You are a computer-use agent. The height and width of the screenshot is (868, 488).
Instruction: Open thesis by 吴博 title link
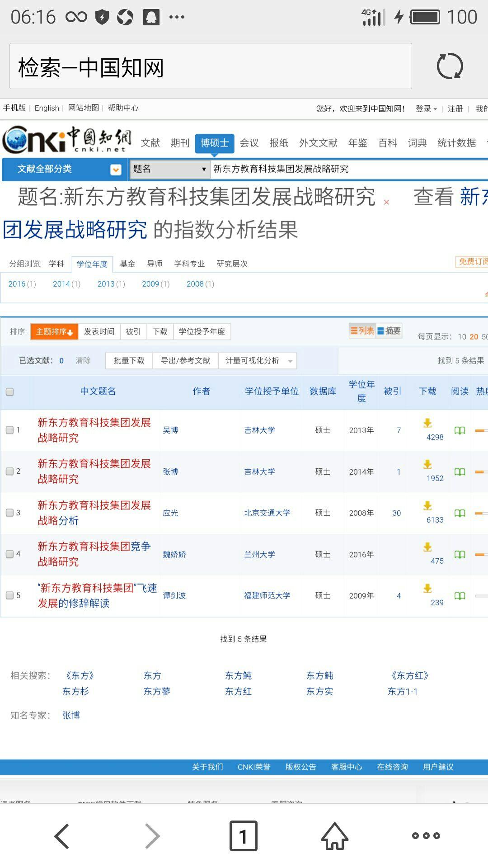94,430
